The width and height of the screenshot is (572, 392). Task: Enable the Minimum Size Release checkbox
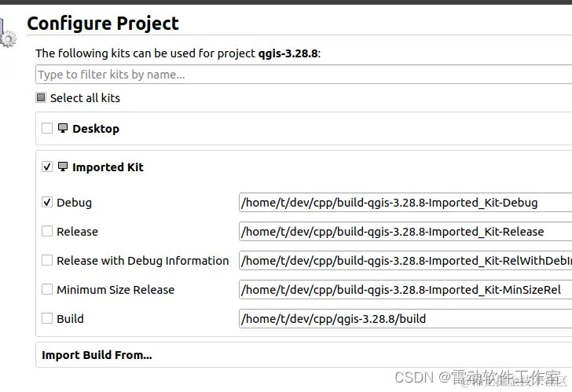pyautogui.click(x=47, y=290)
